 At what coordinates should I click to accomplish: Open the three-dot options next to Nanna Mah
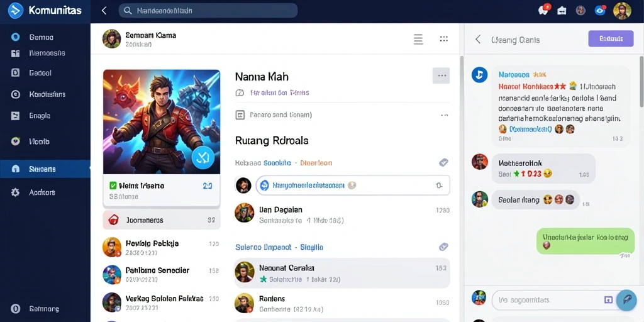coord(441,76)
